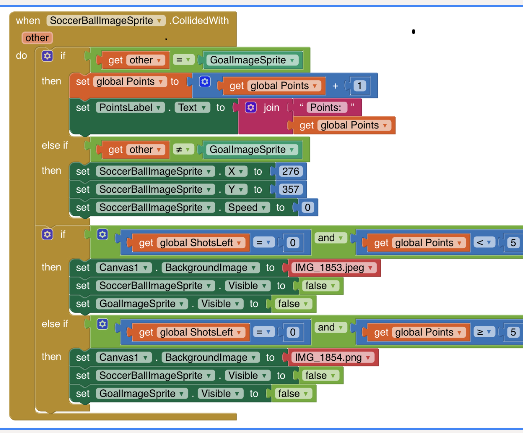Toggle the false value for first GoalImageSprite Visible
The image size is (523, 433).
(293, 304)
